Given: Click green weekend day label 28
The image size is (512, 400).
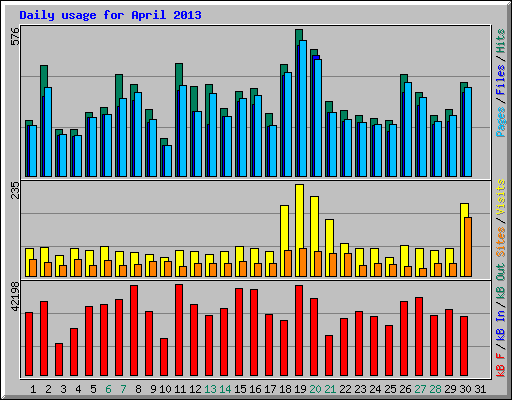Looking at the screenshot, I should tap(435, 389).
